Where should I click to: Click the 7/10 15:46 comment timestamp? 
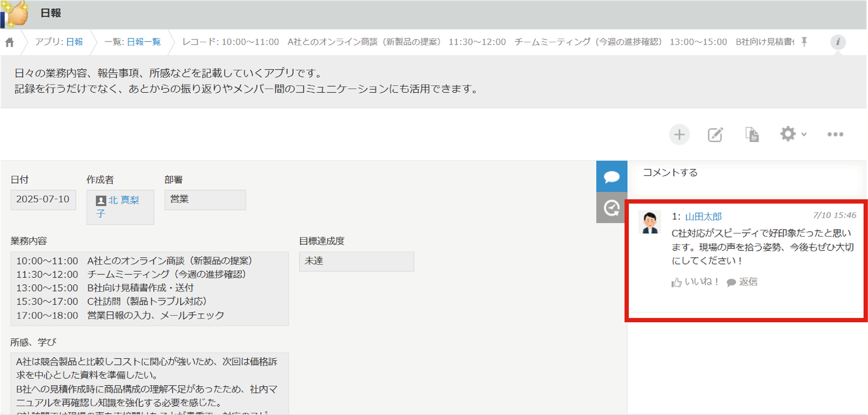click(x=834, y=215)
